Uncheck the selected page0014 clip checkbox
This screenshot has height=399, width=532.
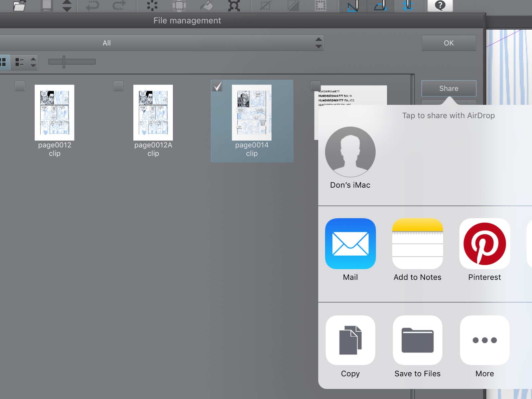pos(217,86)
